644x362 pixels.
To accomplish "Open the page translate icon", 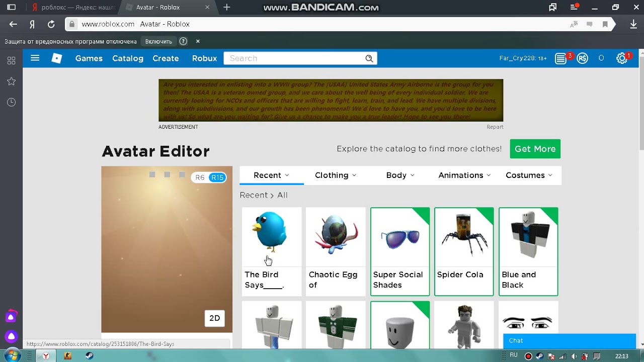I will point(574,24).
